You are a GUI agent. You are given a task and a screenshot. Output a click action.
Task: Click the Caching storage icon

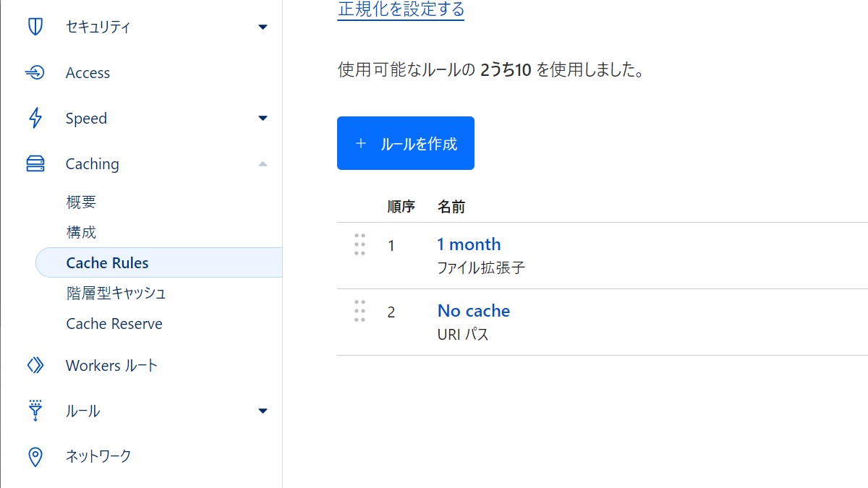pyautogui.click(x=35, y=164)
